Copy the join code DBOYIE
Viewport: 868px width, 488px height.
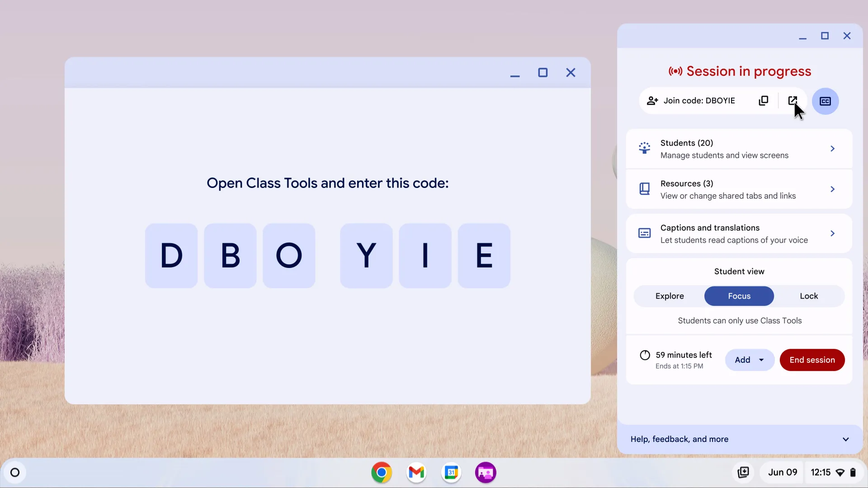[764, 100]
